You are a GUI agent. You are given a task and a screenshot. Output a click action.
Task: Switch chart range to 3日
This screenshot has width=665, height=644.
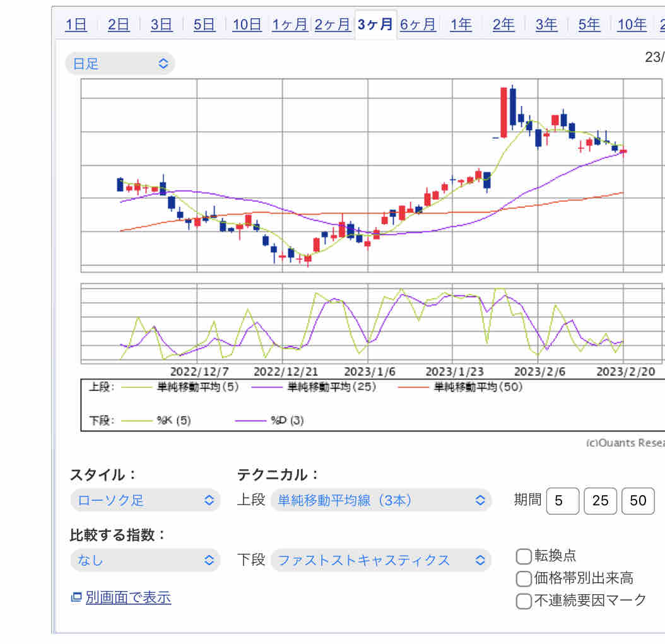(x=161, y=25)
